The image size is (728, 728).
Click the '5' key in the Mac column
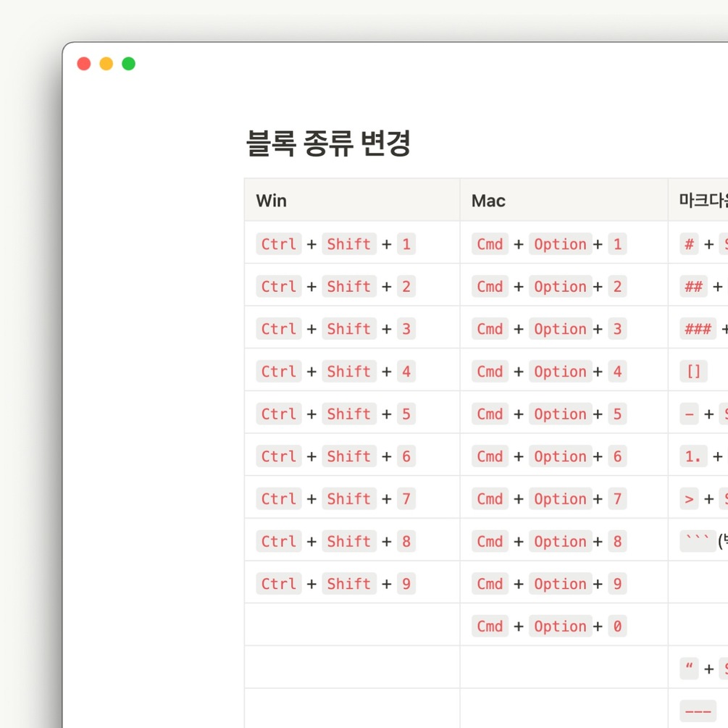click(x=617, y=414)
